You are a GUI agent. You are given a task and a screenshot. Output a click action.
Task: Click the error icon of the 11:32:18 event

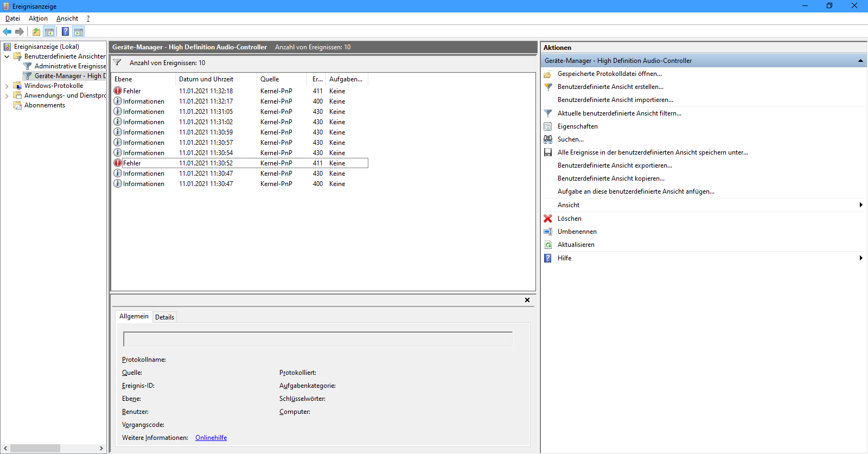click(x=118, y=91)
